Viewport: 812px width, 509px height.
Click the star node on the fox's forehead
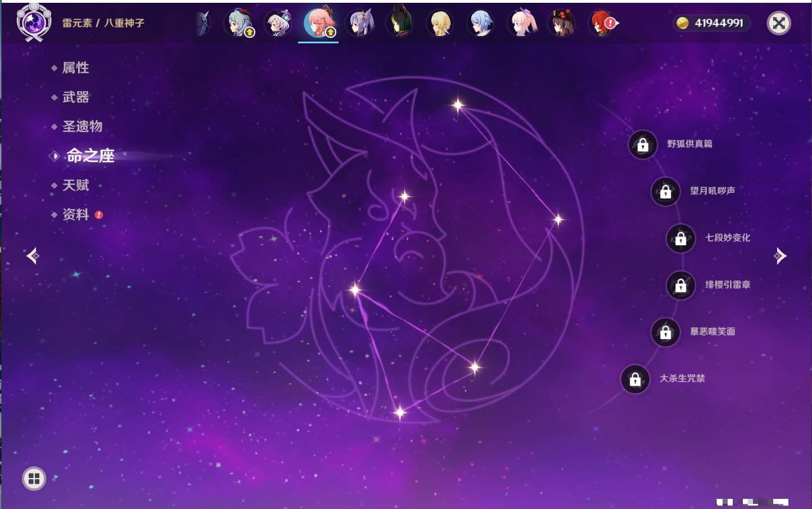[x=404, y=196]
